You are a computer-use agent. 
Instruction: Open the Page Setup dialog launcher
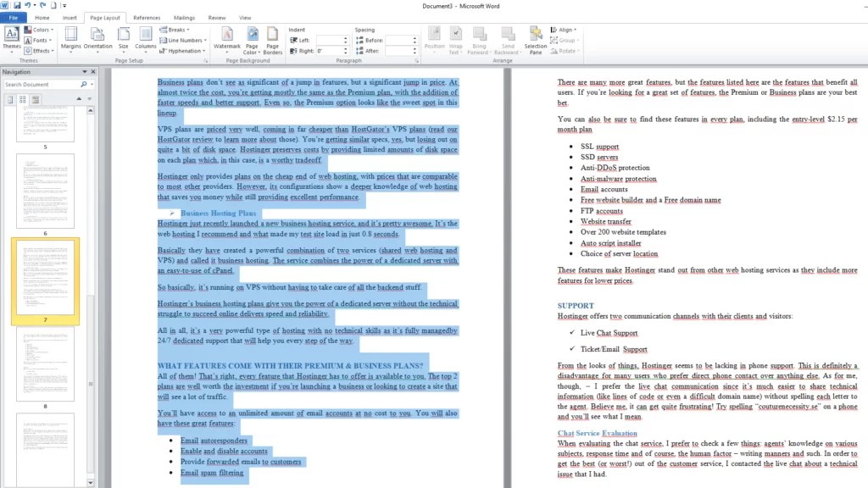click(205, 61)
